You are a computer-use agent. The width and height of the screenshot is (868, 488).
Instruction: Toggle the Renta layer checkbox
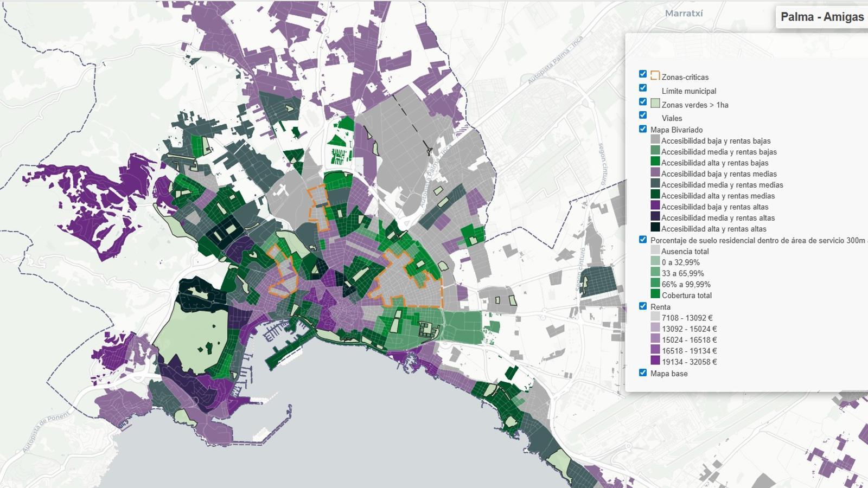[643, 306]
